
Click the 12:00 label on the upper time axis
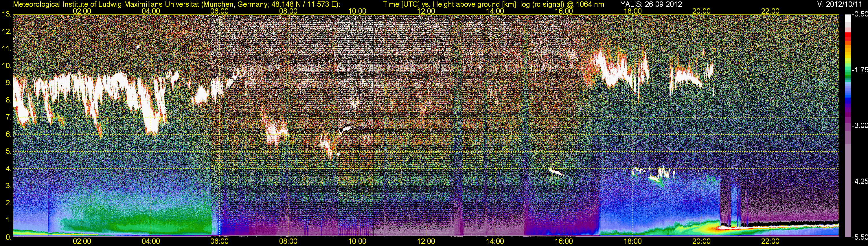(x=426, y=11)
